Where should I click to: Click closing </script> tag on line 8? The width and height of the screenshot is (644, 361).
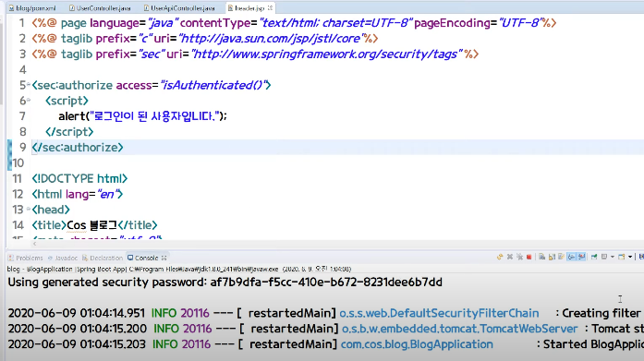69,132
